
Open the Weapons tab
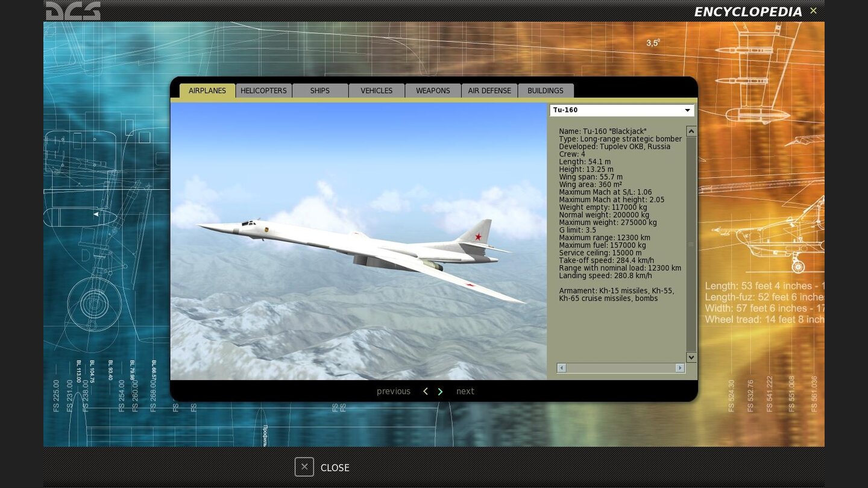(x=433, y=90)
